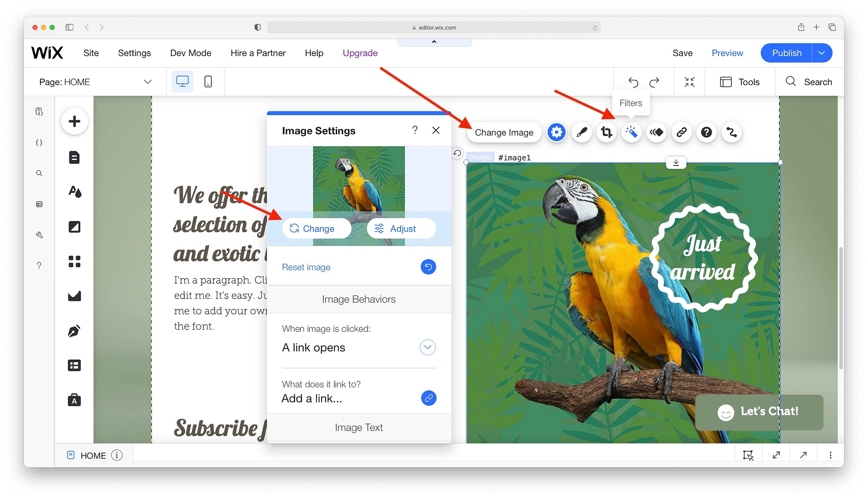Viewport: 868px width, 499px height.
Task: Click the 'Add a link...' field
Action: pyautogui.click(x=312, y=398)
